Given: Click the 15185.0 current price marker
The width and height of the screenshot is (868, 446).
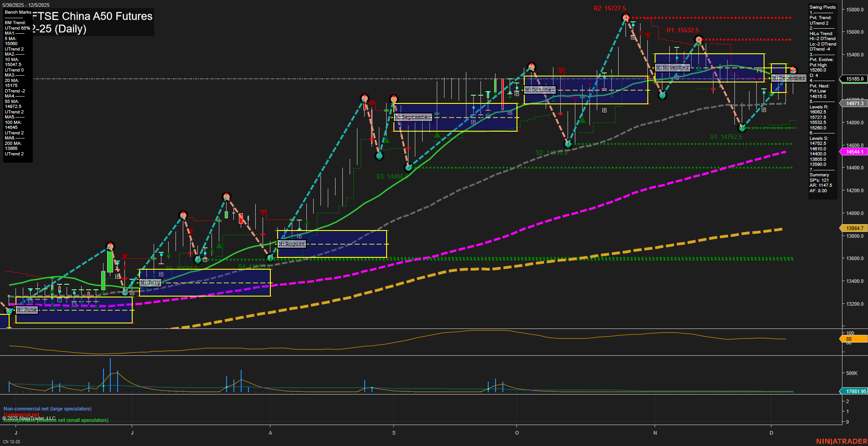Looking at the screenshot, I should 854,79.
